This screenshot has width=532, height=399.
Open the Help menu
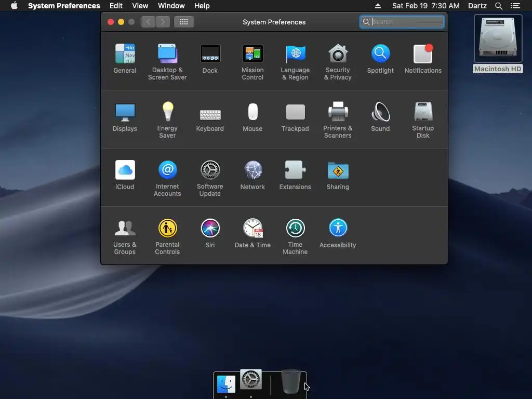(202, 6)
